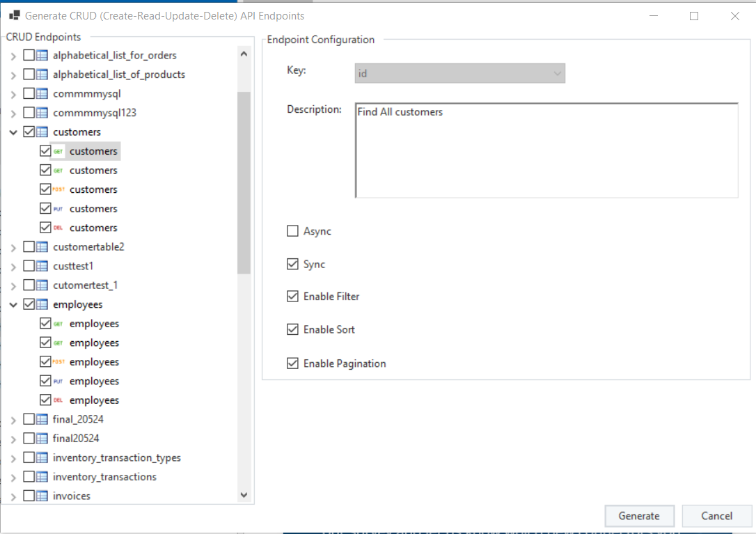Click the POST icon beside employees endpoint
Screen dimensions: 756x534
coord(58,362)
